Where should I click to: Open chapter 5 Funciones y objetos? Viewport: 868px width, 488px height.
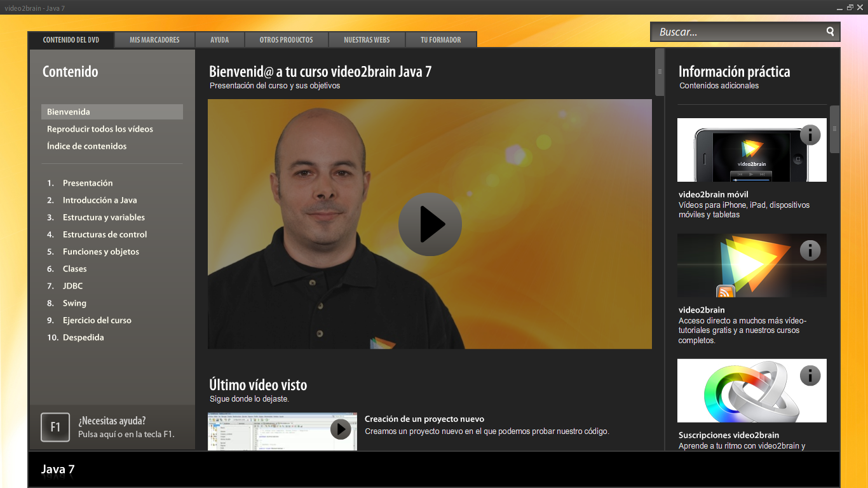tap(93, 252)
